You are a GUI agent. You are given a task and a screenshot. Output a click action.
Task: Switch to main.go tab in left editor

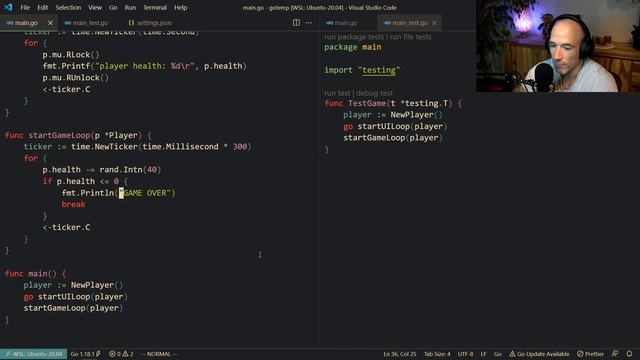pyautogui.click(x=26, y=23)
